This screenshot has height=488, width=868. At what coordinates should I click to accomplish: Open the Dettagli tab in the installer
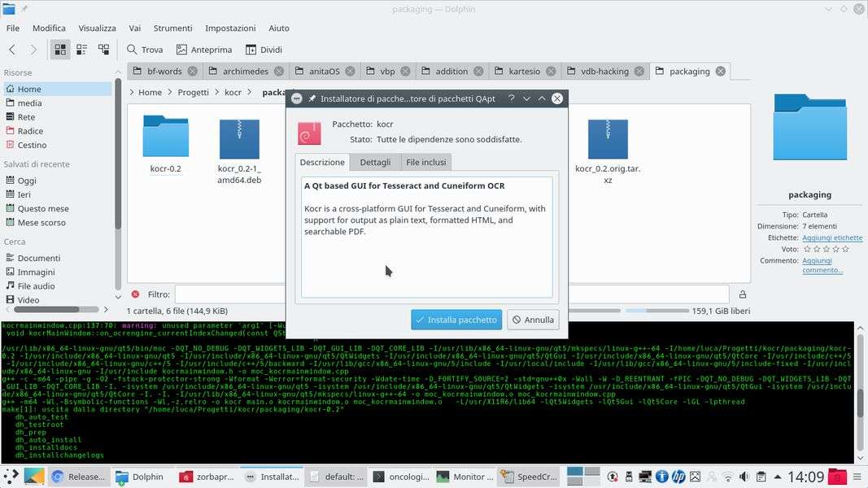point(375,162)
